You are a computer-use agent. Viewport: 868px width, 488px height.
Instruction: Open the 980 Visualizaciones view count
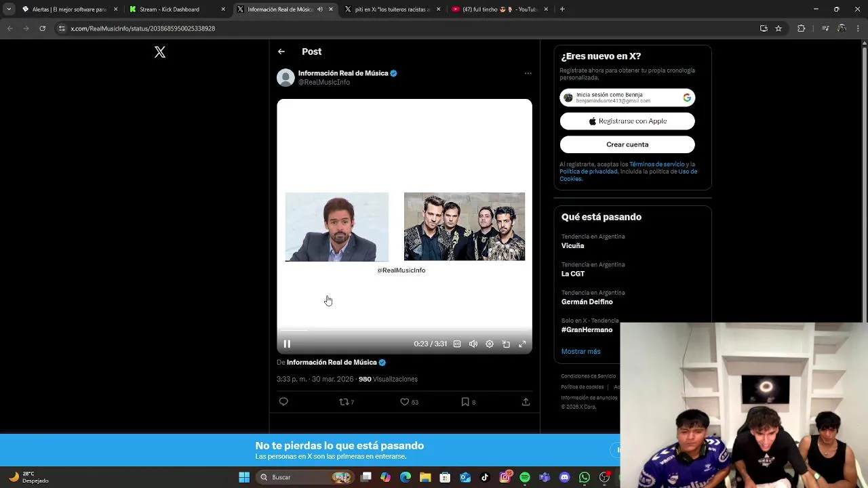[x=388, y=380]
